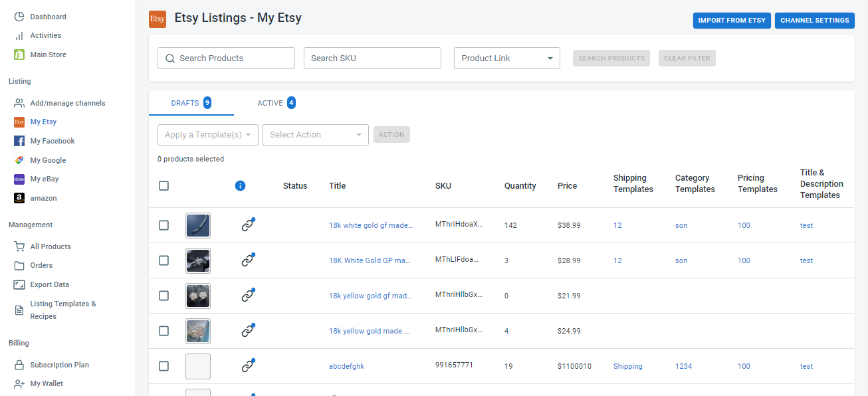Click the Import From Etsy button
The image size is (868, 396).
click(732, 21)
